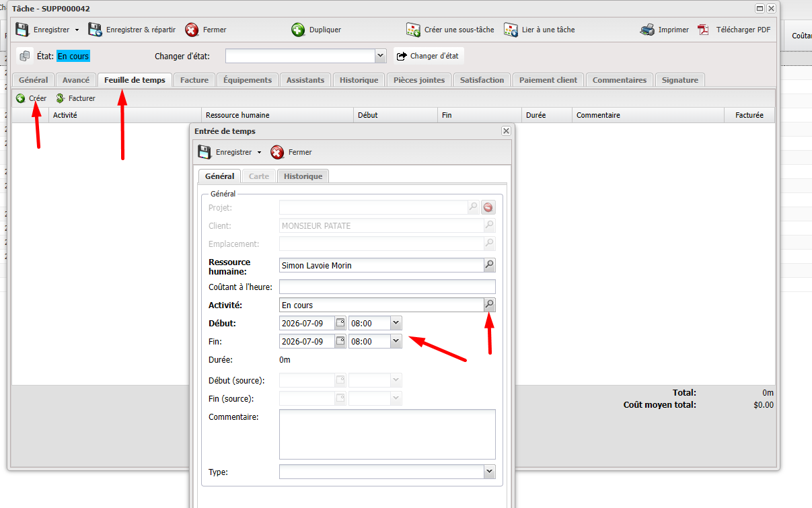Open Enregistrer dropdown arrow in Tâche toolbar
This screenshot has width=812, height=508.
click(x=77, y=30)
